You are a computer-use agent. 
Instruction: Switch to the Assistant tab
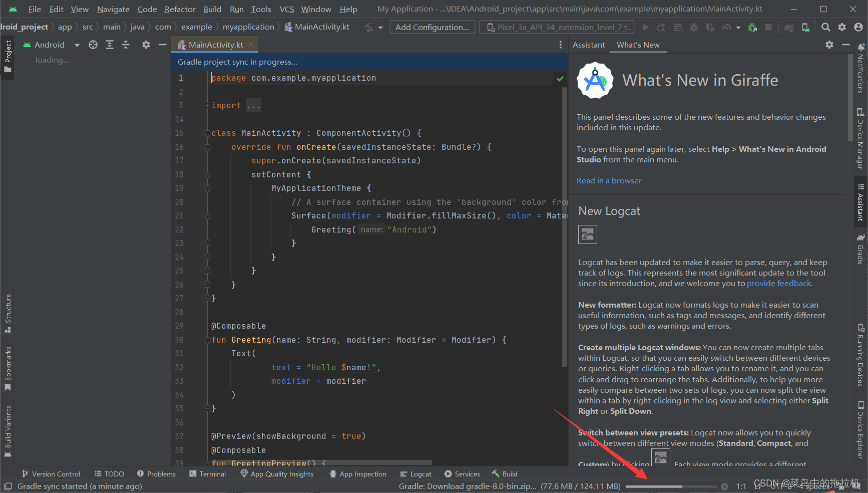click(589, 45)
